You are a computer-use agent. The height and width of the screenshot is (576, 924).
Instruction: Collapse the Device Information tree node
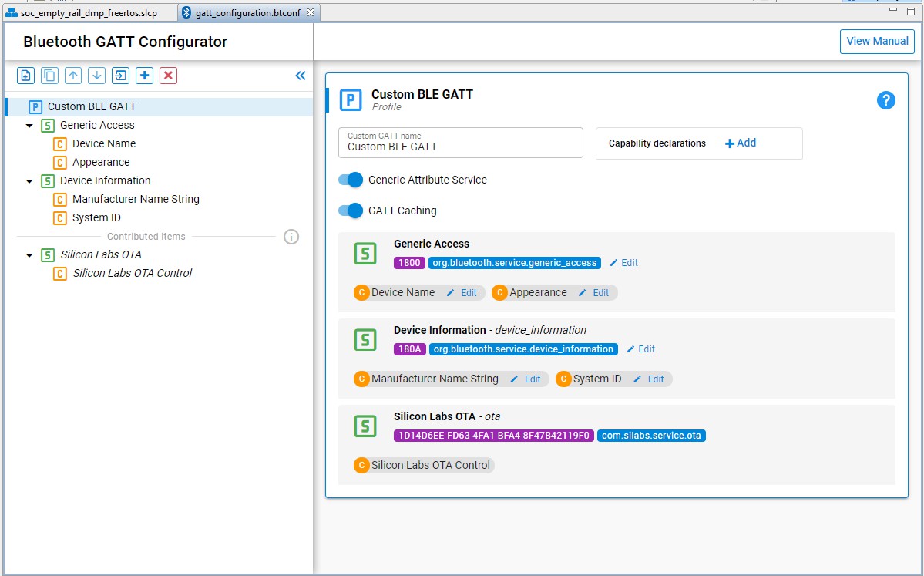click(x=29, y=181)
